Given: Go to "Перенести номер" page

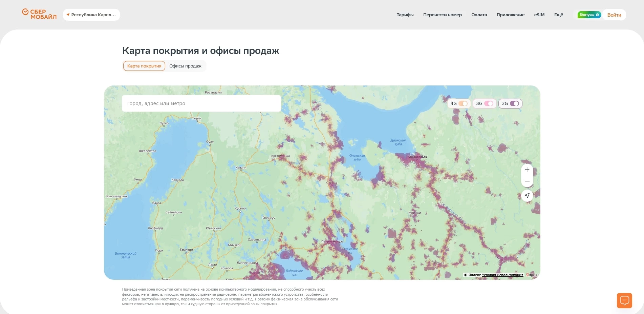Looking at the screenshot, I should (442, 15).
